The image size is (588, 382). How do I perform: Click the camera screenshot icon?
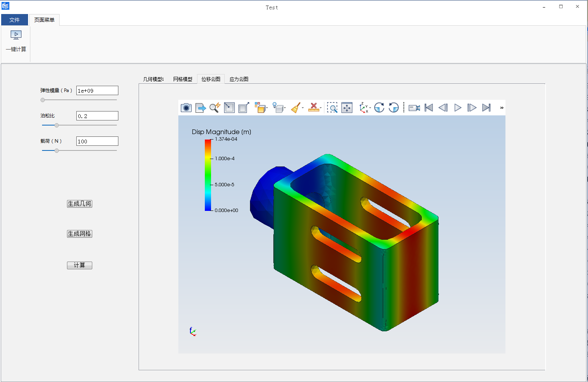pyautogui.click(x=186, y=108)
